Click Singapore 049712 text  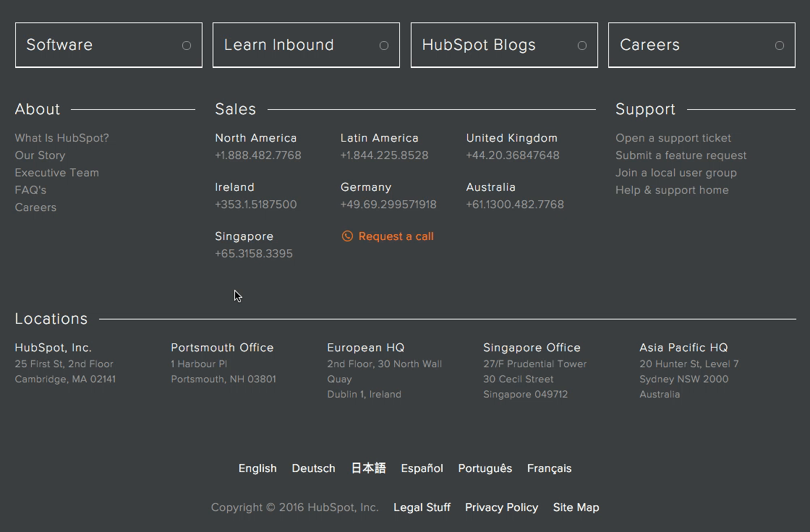[x=525, y=395]
